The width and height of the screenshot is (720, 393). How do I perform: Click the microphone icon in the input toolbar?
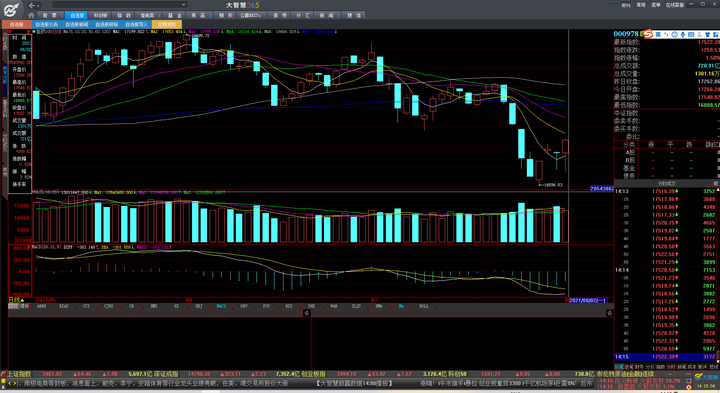click(683, 34)
